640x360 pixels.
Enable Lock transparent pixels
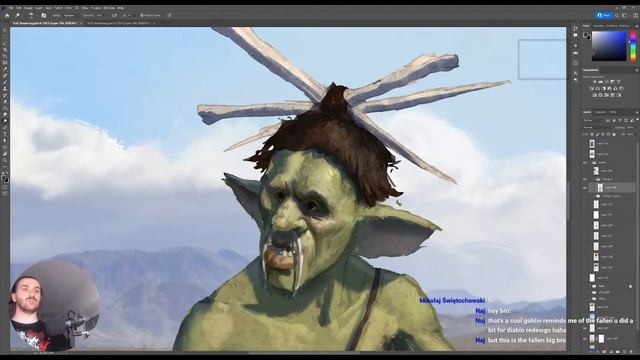pyautogui.click(x=592, y=134)
